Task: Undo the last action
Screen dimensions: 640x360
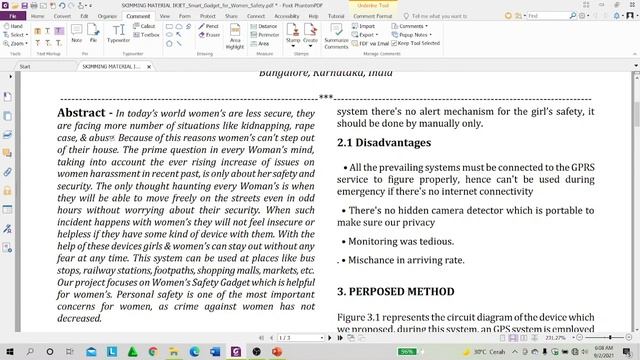Action: pyautogui.click(x=62, y=5)
